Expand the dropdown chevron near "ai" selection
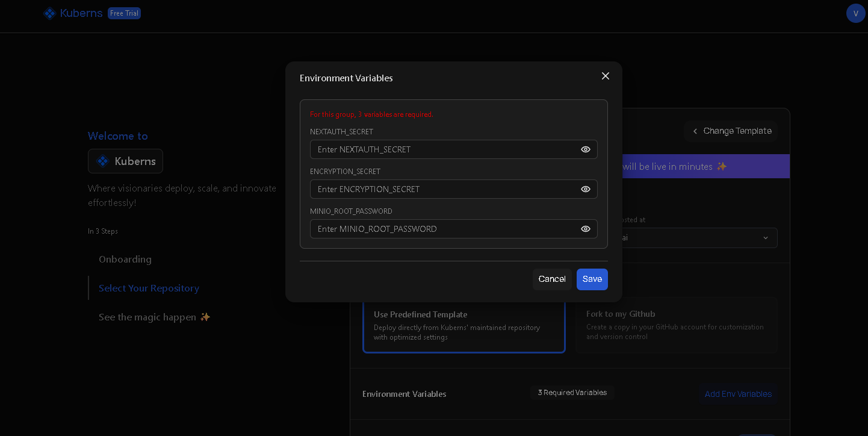Viewport: 868px width, 436px height. coord(765,238)
